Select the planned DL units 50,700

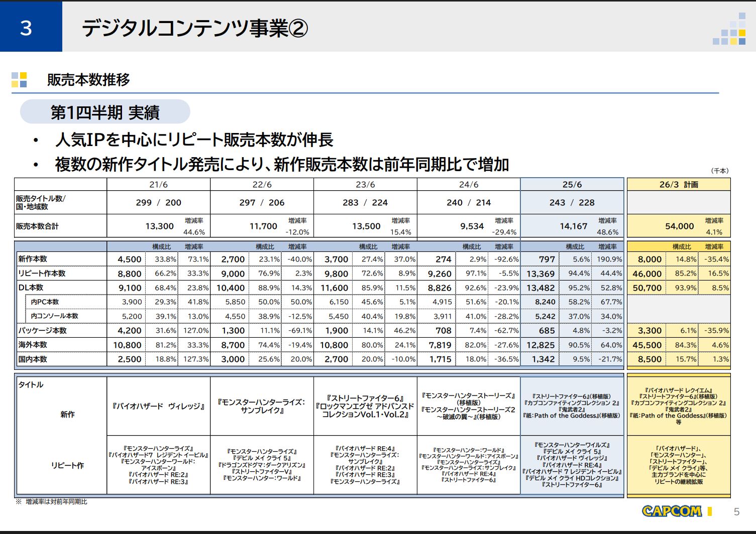tap(647, 288)
